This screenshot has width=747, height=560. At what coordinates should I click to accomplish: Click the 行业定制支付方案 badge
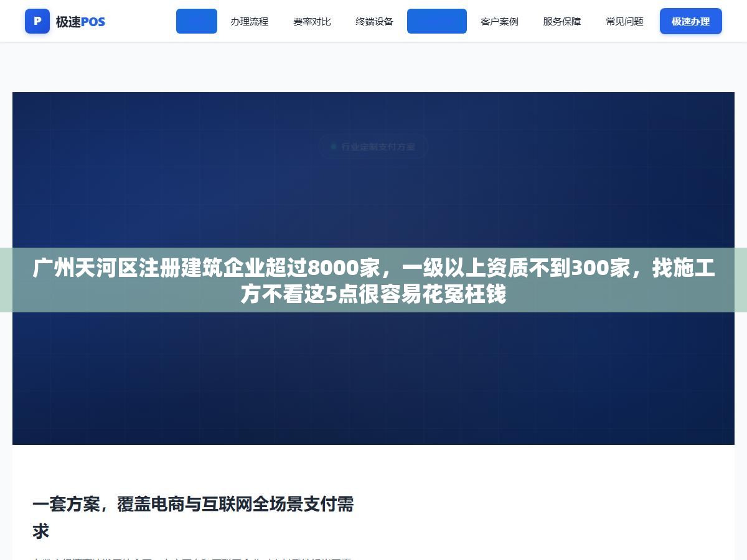pyautogui.click(x=374, y=147)
